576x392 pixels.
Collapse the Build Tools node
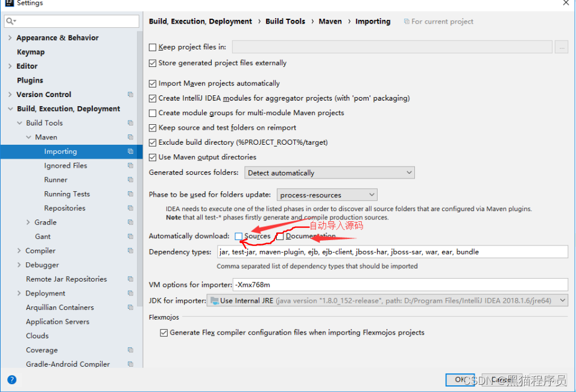tap(19, 122)
